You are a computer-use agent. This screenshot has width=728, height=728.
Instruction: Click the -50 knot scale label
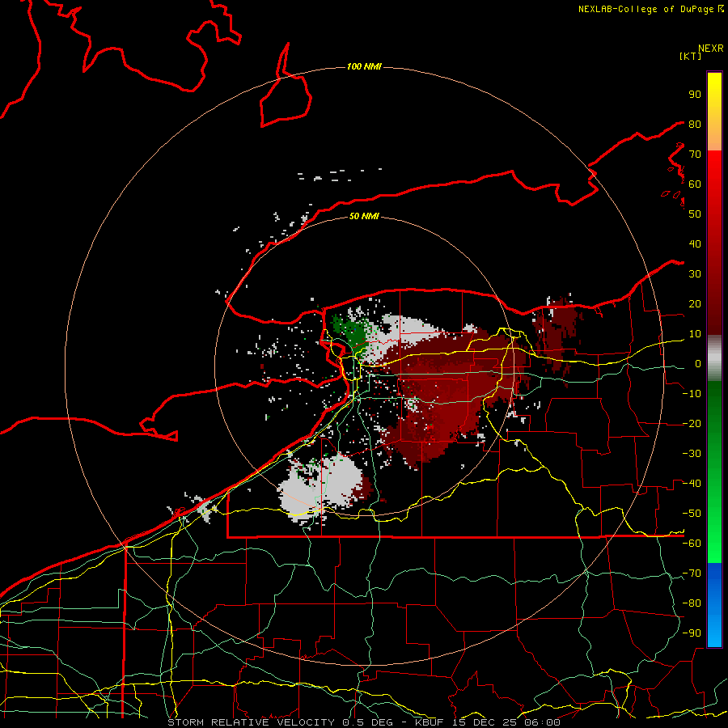692,514
